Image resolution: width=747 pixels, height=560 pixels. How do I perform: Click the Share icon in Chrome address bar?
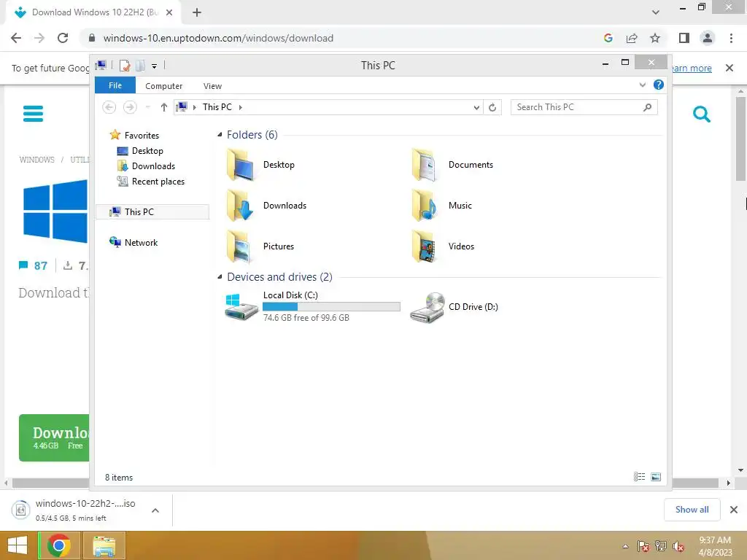pos(632,38)
